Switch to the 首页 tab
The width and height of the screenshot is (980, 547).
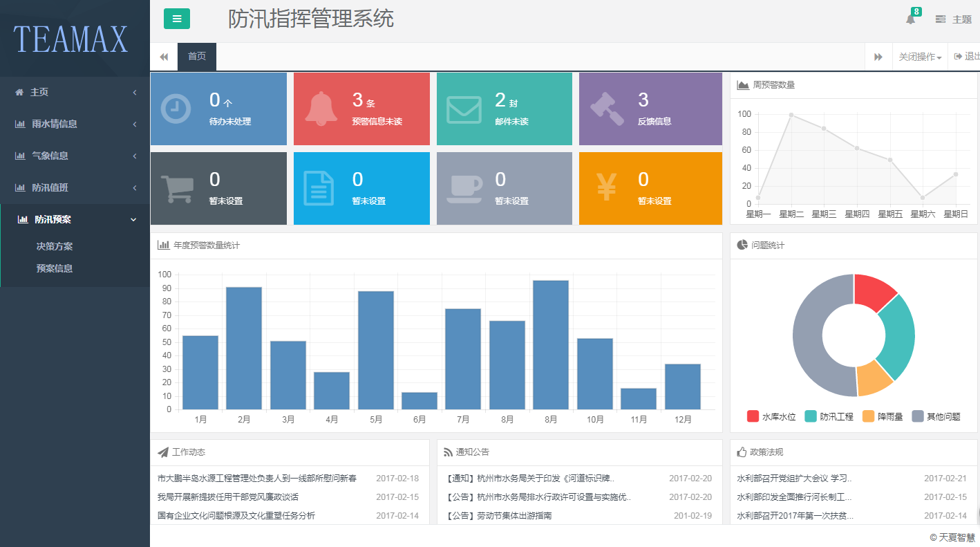tap(196, 57)
